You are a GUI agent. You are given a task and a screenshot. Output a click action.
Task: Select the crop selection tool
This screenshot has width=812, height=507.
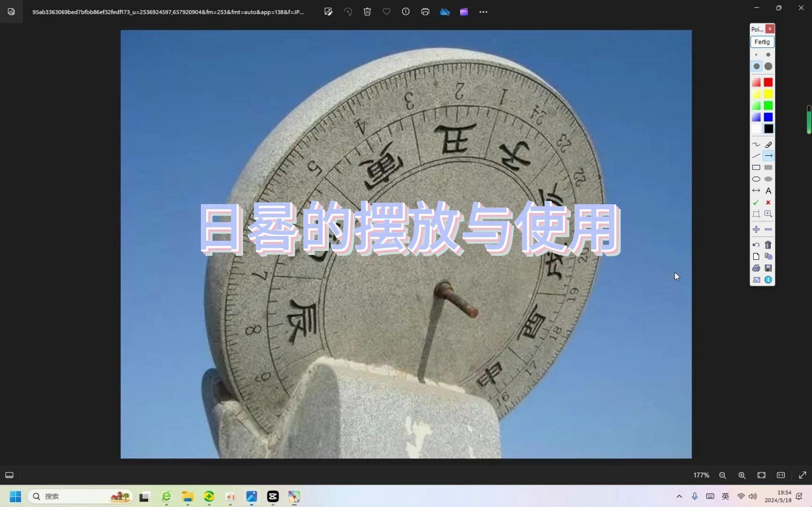[x=756, y=214]
